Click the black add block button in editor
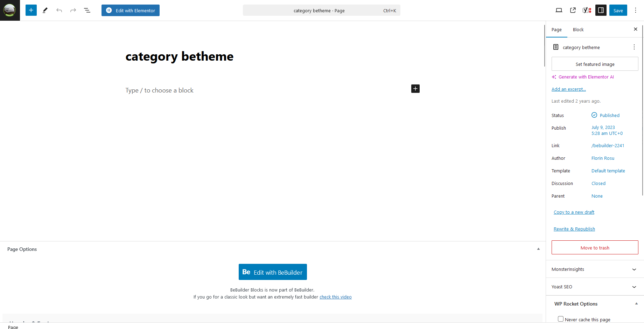Viewport: 644px width, 329px height. tap(415, 89)
